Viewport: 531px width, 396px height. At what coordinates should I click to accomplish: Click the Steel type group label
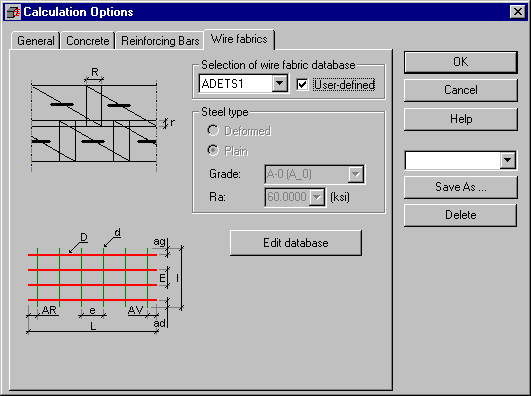(x=225, y=112)
